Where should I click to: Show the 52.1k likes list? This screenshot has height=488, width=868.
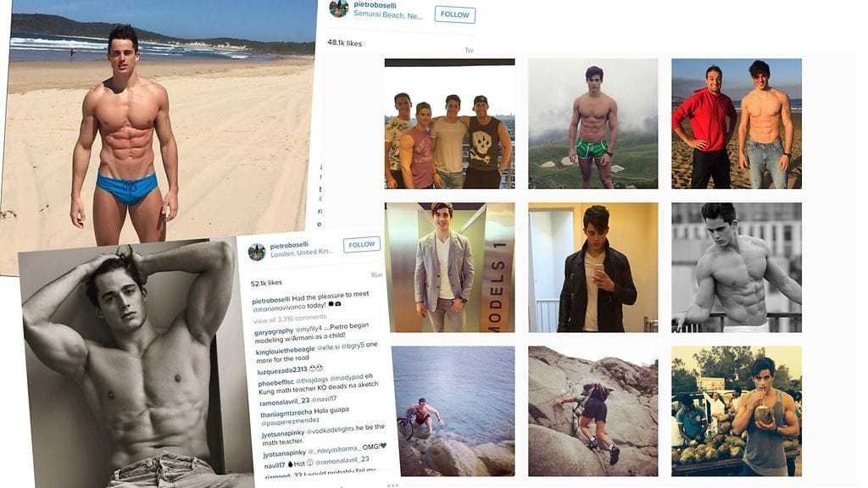click(266, 283)
